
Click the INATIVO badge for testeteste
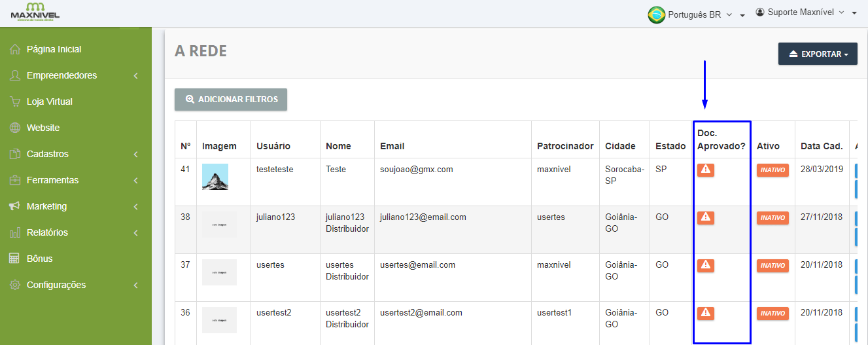coord(773,170)
